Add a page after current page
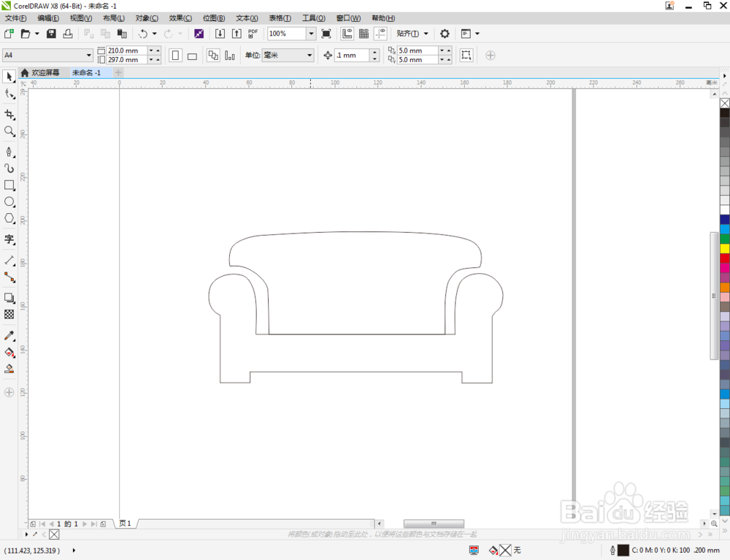Screen dimensions: 730x560 click(x=104, y=523)
